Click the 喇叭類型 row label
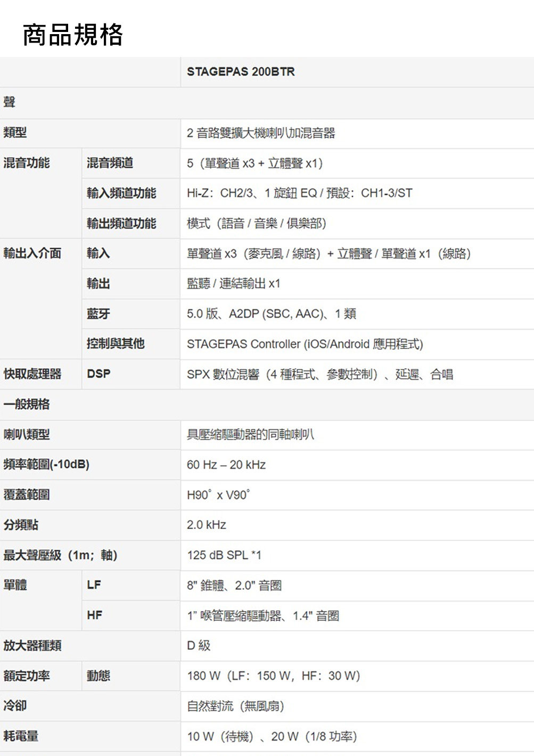The height and width of the screenshot is (756, 534). [27, 434]
